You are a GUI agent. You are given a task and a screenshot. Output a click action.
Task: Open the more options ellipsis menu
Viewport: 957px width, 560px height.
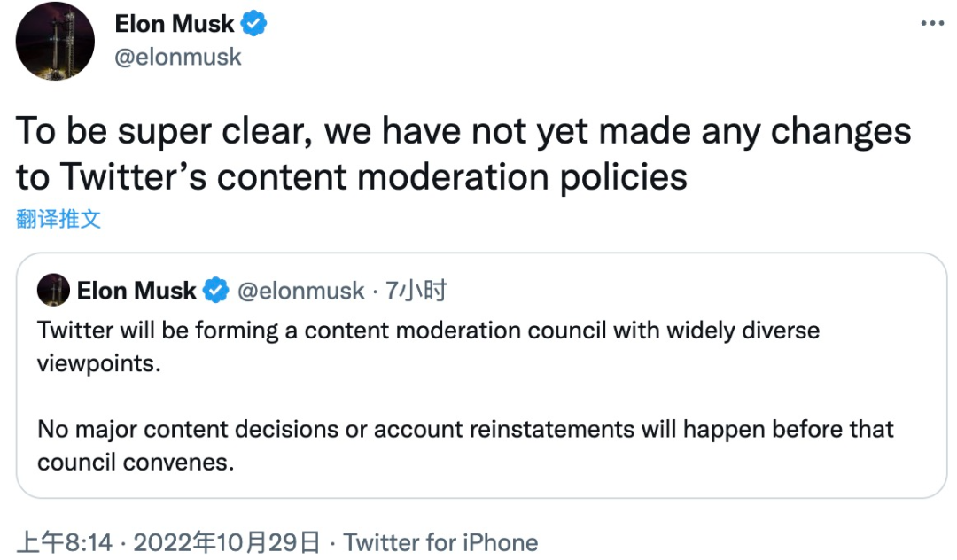[x=931, y=24]
